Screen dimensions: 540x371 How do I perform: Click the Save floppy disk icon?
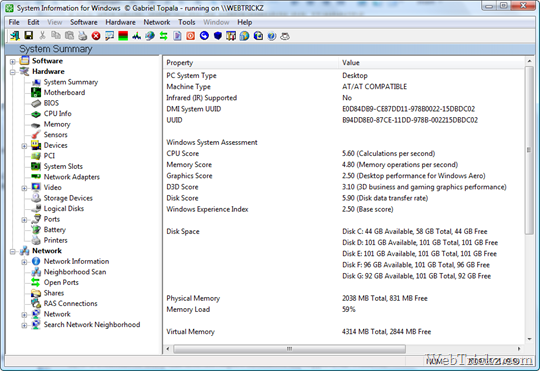(29, 35)
